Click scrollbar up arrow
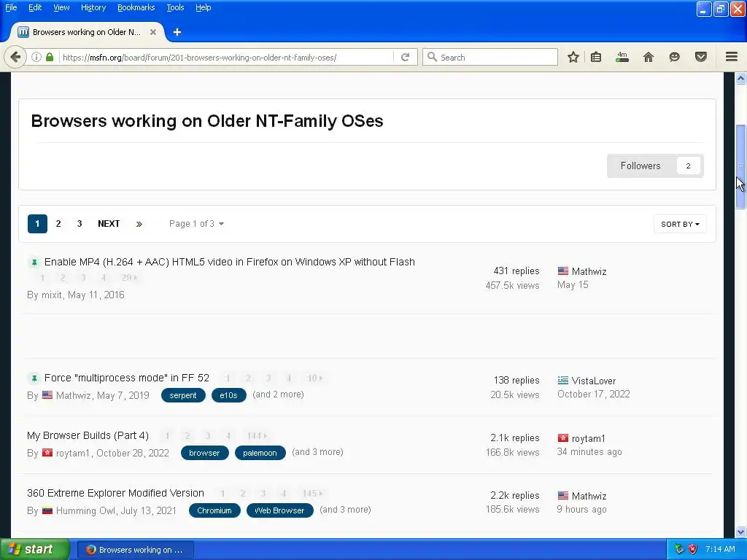The image size is (747, 560). click(740, 78)
